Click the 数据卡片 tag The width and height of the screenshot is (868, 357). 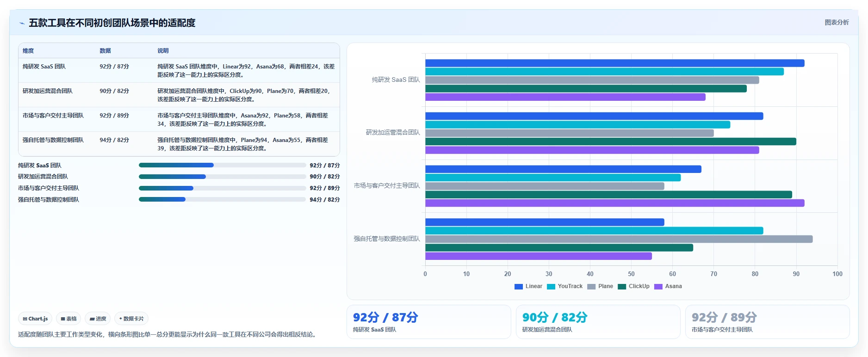tap(131, 319)
